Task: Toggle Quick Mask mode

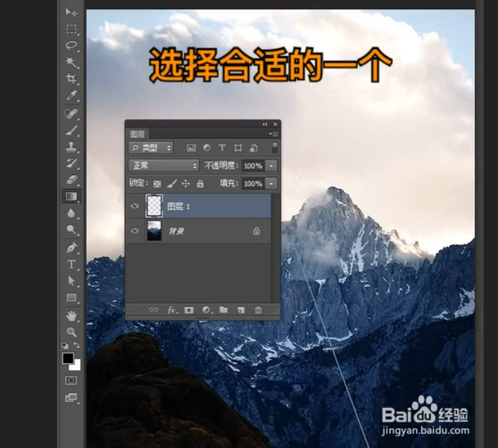Action: pyautogui.click(x=71, y=380)
